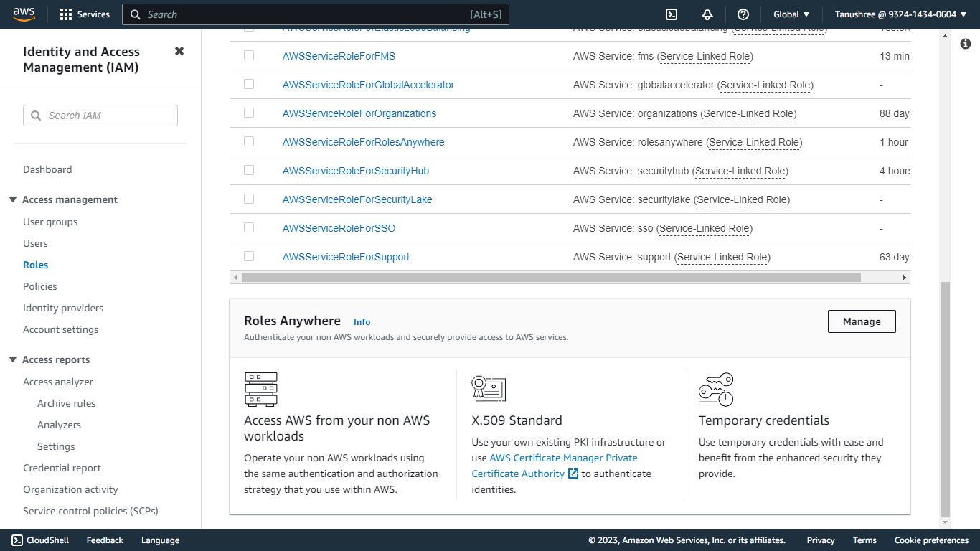Open the AWSServiceRoleForSupport role link
980x551 pixels.
[x=346, y=257]
